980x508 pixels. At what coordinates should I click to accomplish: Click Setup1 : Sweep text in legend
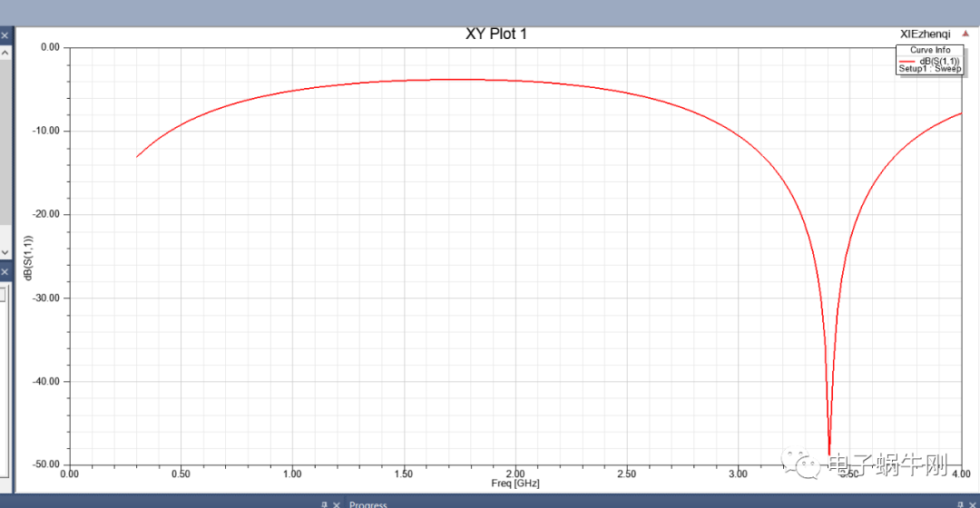929,69
